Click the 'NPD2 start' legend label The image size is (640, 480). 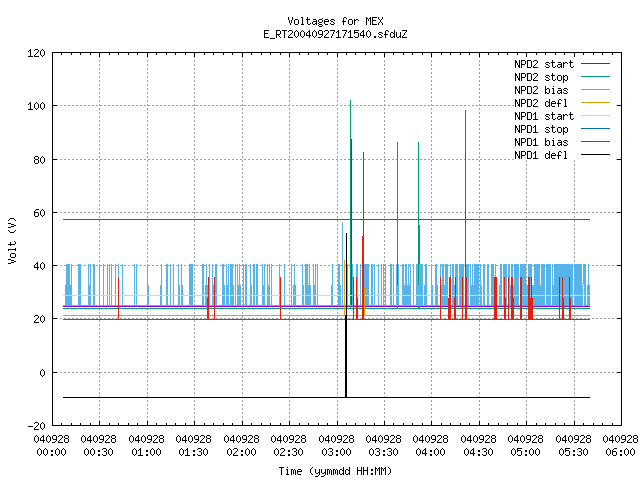(544, 64)
